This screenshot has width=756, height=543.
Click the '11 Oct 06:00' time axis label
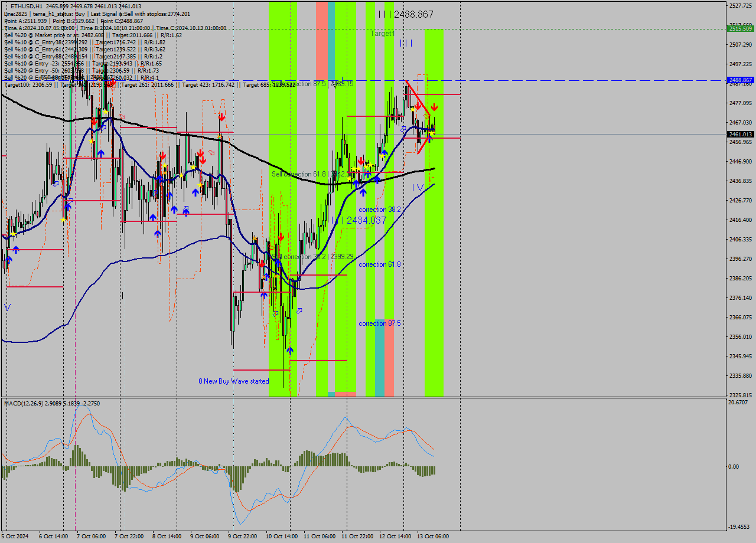[319, 537]
